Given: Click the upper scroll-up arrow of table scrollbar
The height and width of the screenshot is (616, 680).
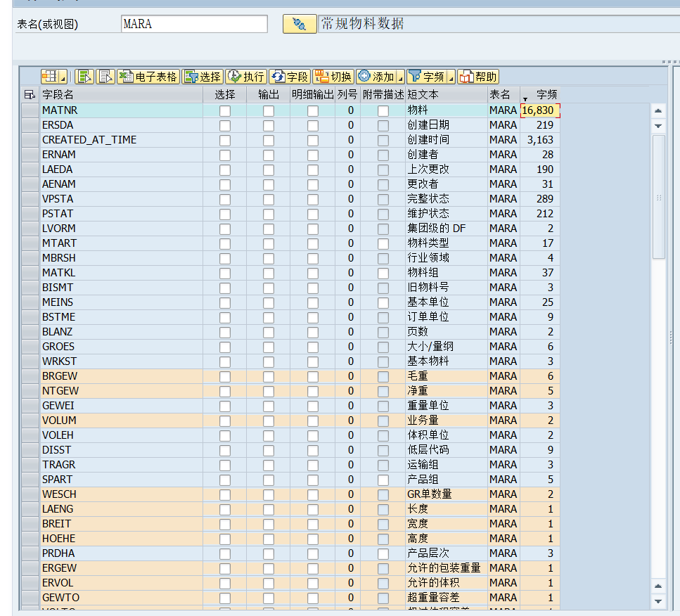Looking at the screenshot, I should (658, 111).
